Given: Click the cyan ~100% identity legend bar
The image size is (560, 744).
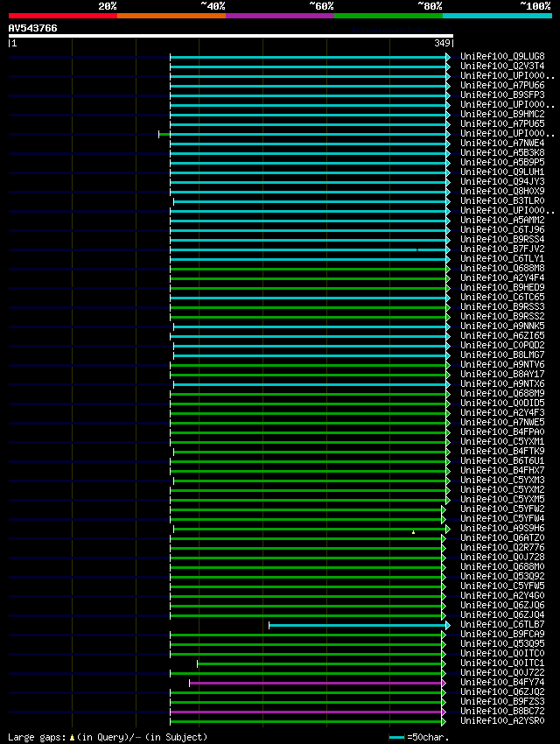Looking at the screenshot, I should pyautogui.click(x=497, y=16).
